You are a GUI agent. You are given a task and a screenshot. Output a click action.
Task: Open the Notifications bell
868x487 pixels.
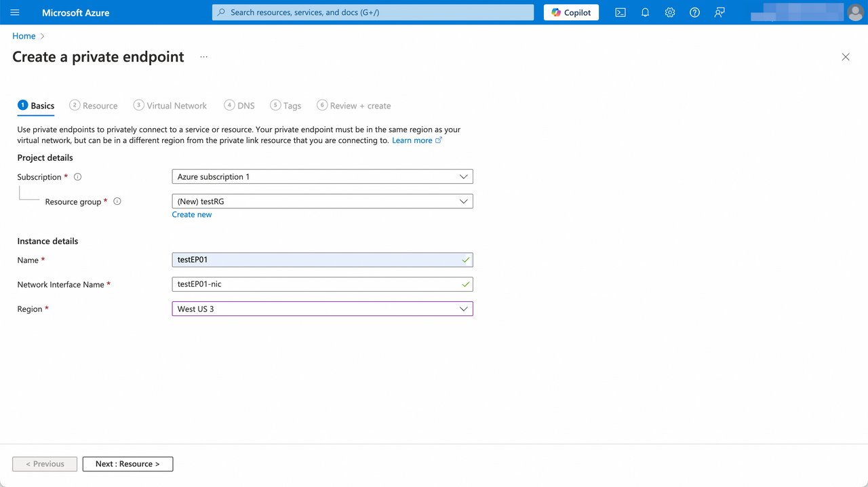(x=645, y=12)
